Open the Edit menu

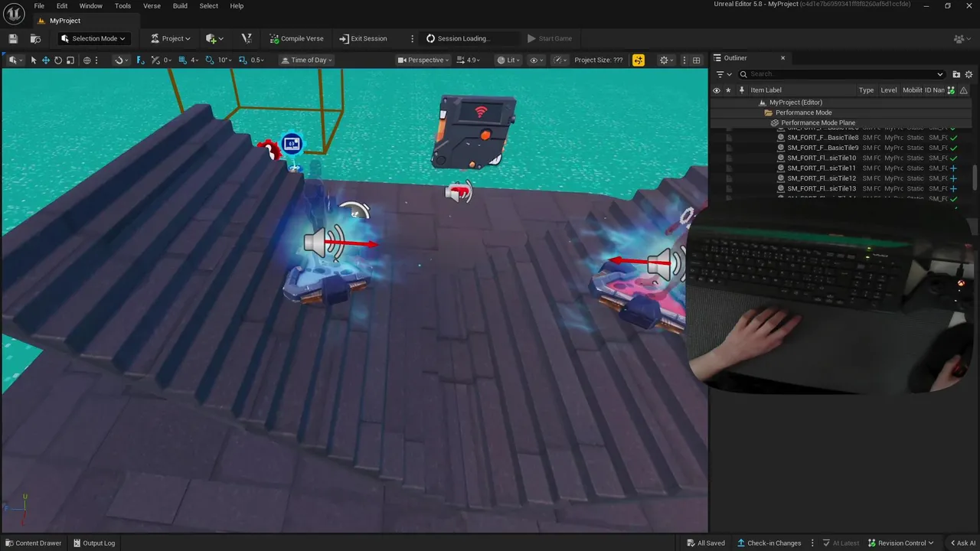[x=62, y=6]
